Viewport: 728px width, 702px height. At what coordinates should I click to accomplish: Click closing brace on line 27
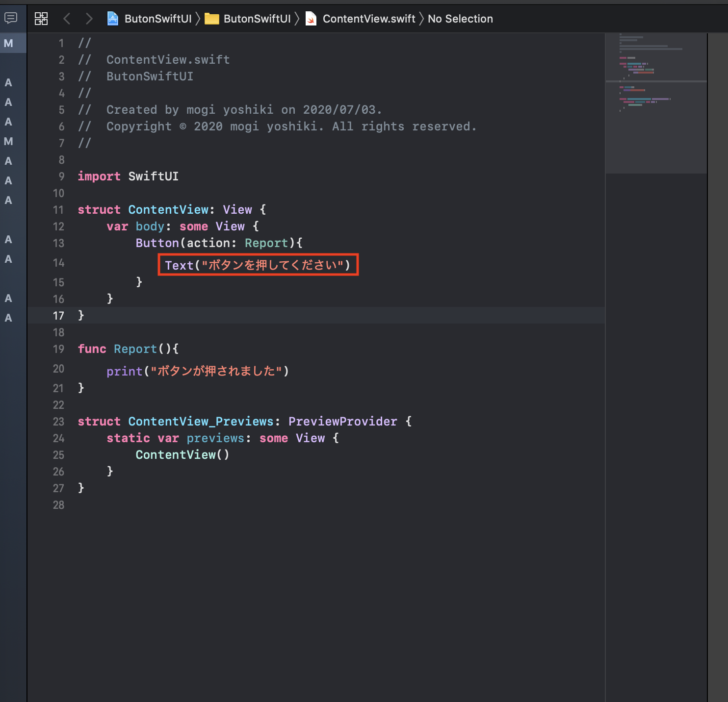point(81,488)
